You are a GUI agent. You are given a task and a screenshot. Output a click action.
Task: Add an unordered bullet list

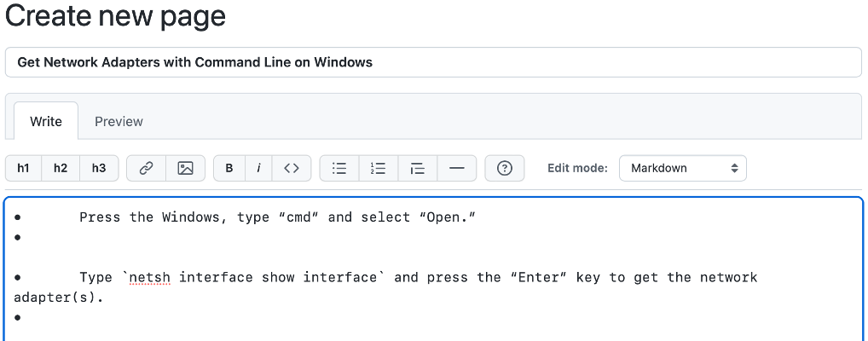(339, 168)
